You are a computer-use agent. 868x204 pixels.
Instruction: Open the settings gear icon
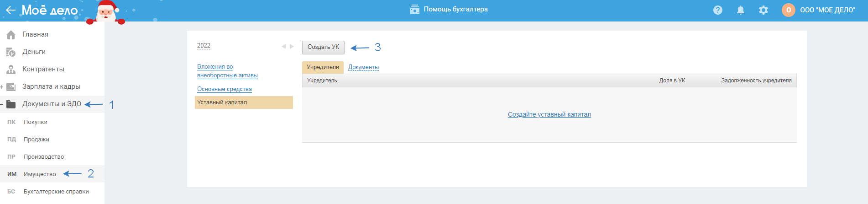click(763, 10)
